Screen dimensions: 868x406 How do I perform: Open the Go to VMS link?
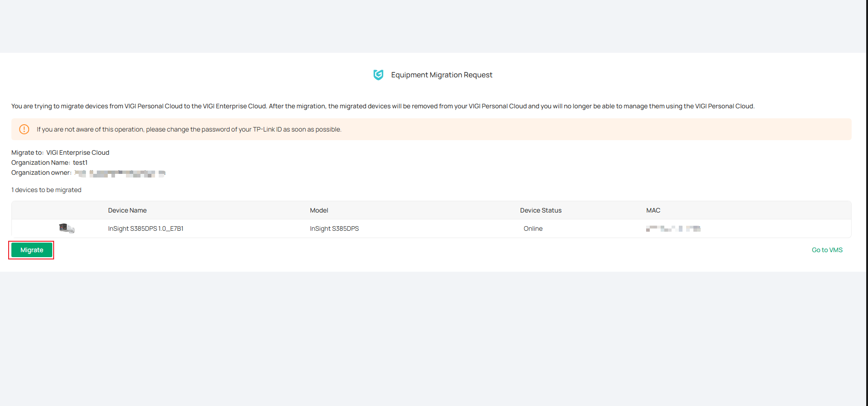pyautogui.click(x=827, y=250)
